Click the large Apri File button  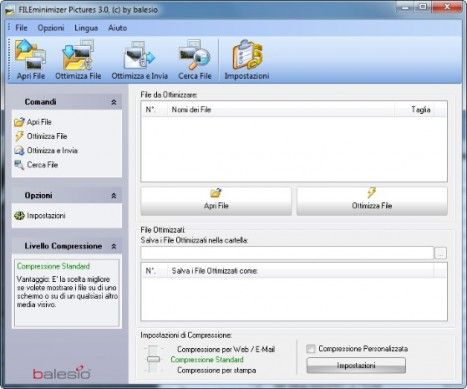point(216,201)
